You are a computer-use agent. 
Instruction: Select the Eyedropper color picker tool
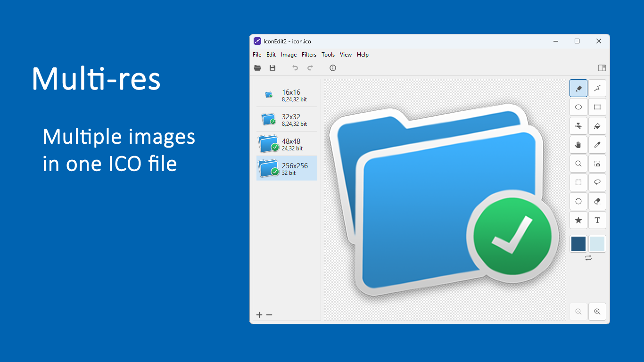click(597, 145)
